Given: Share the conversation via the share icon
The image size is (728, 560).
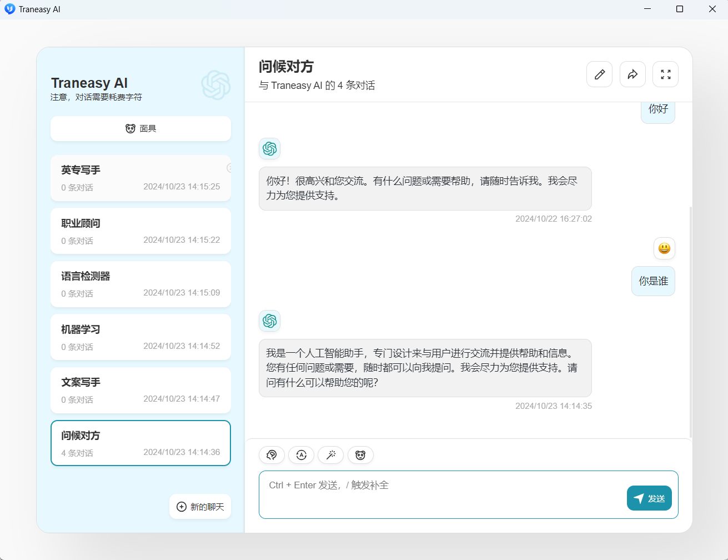Looking at the screenshot, I should coord(632,74).
